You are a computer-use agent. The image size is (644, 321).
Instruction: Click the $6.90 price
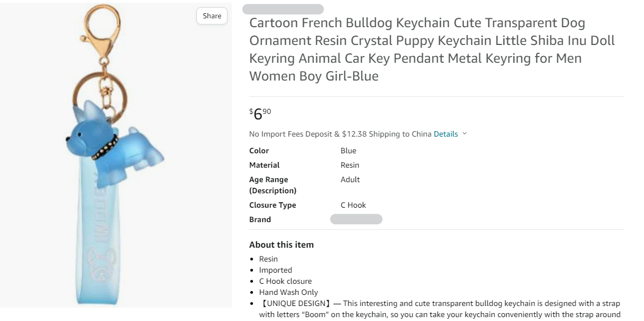click(x=260, y=113)
